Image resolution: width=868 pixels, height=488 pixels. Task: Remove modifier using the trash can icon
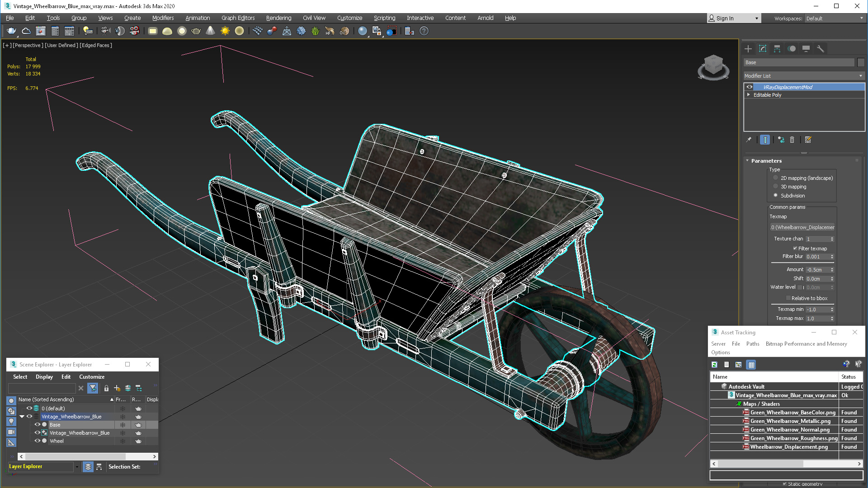(x=792, y=140)
